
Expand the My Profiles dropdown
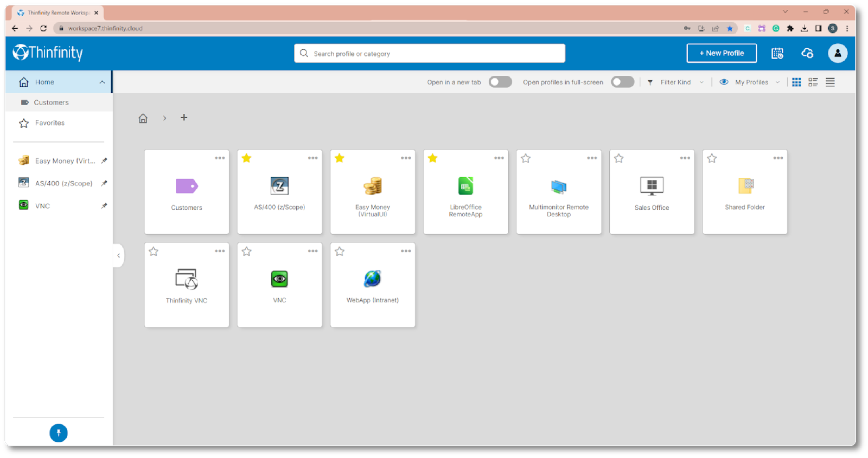(751, 82)
